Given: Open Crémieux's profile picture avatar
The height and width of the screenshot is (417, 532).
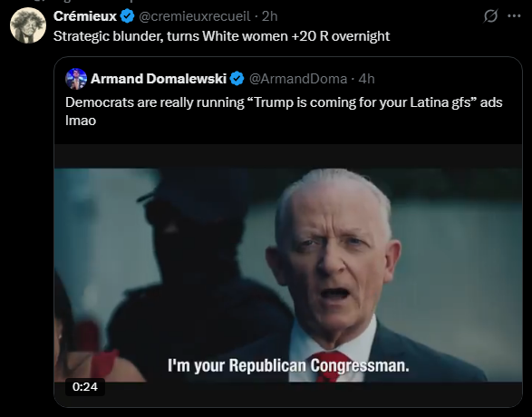Looking at the screenshot, I should click(28, 25).
